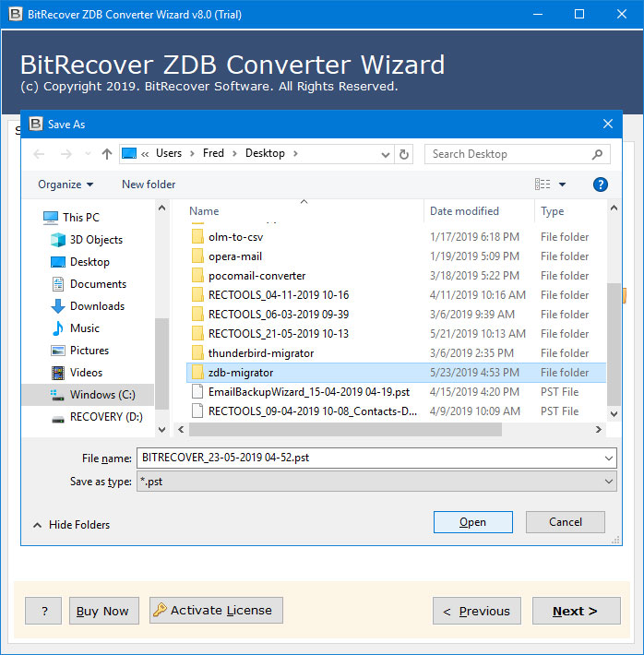
Task: Click file list scroll-up arrow
Action: click(x=614, y=208)
